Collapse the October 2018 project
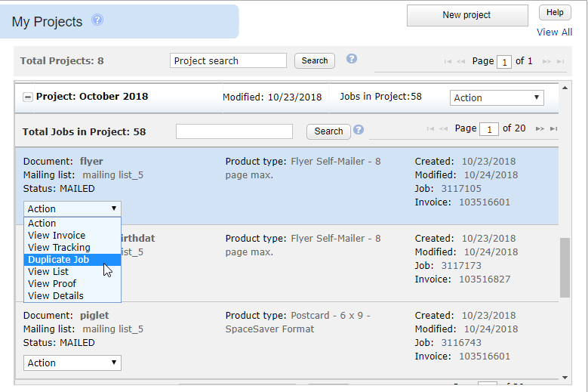588x392 pixels. pyautogui.click(x=28, y=97)
